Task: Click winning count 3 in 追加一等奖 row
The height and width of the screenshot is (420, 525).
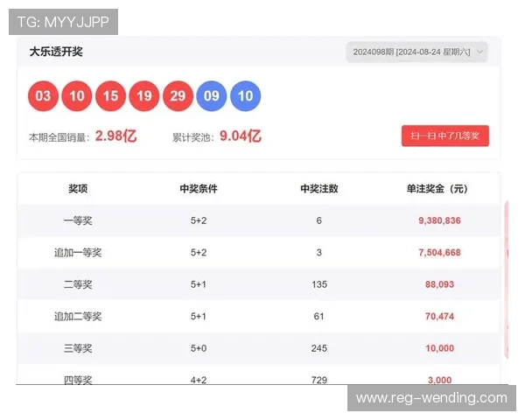Action: (319, 253)
